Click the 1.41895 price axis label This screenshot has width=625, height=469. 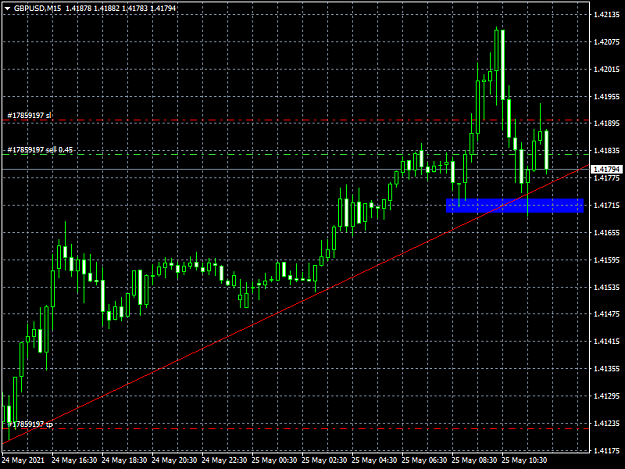click(606, 124)
